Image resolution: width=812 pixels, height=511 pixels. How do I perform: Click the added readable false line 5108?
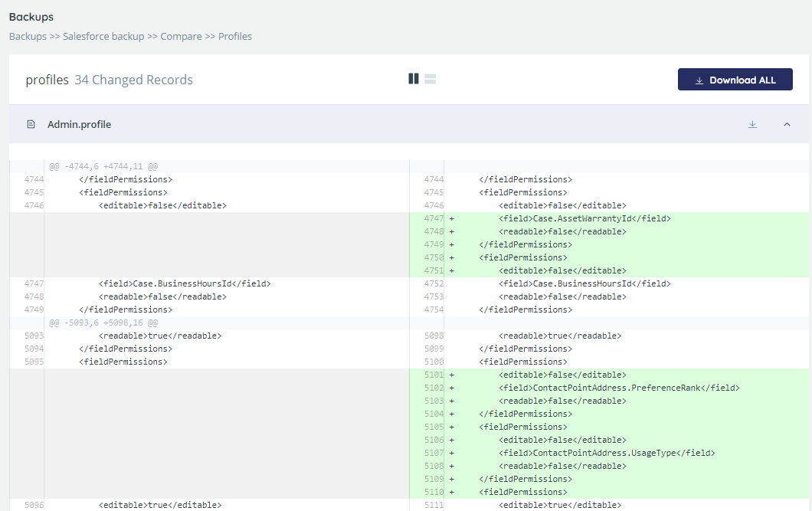(x=562, y=466)
